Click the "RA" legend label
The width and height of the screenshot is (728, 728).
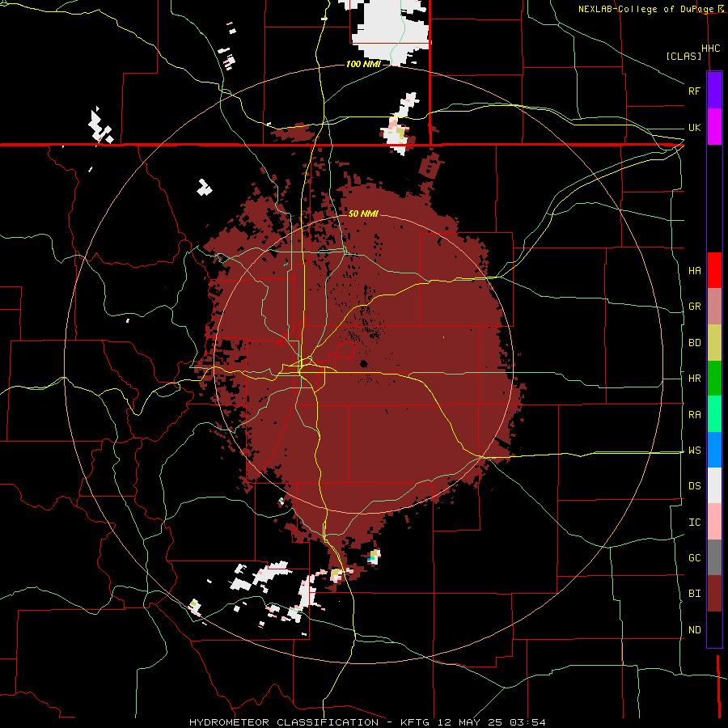(x=695, y=415)
